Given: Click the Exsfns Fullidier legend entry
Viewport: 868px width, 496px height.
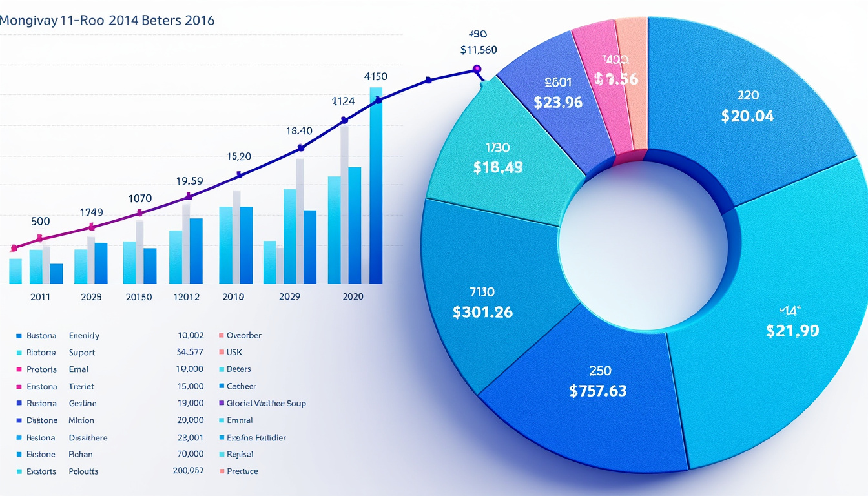Looking at the screenshot, I should point(256,437).
